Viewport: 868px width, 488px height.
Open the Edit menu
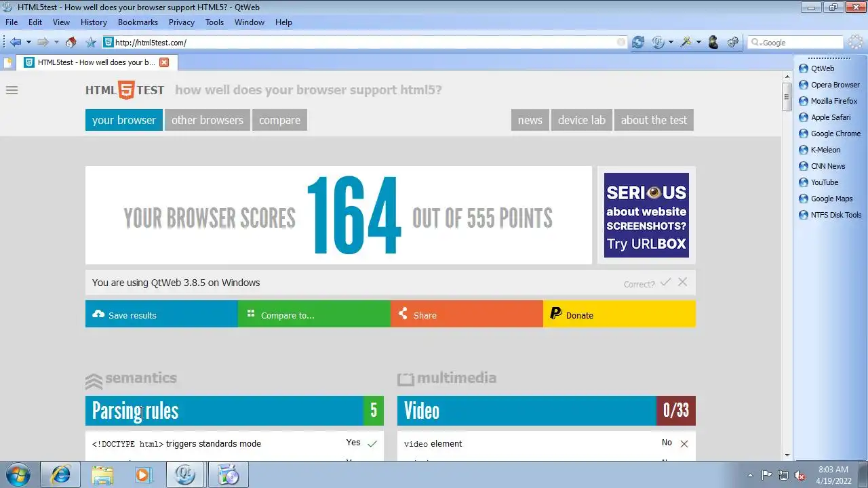(x=35, y=22)
